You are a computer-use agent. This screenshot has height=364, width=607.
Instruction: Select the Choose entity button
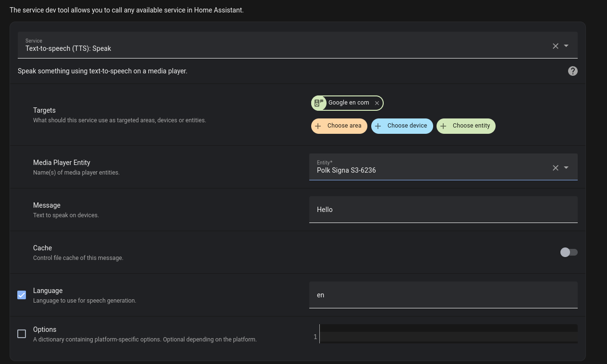(466, 126)
